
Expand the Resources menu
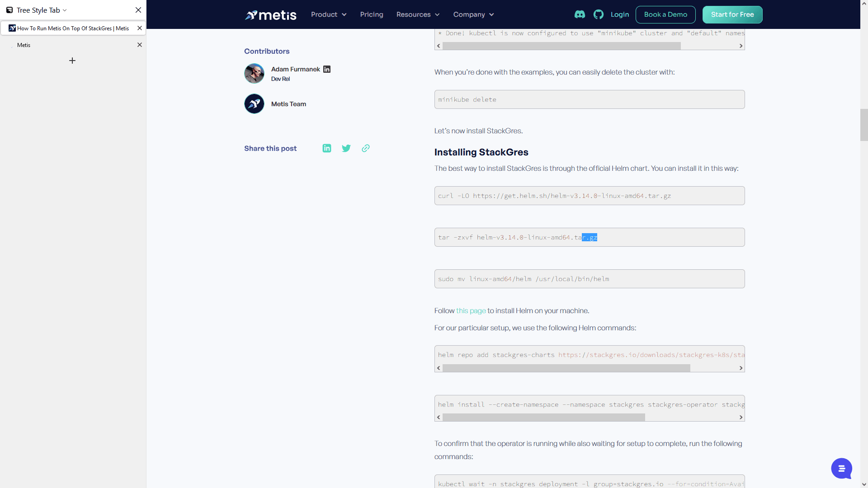pos(418,14)
